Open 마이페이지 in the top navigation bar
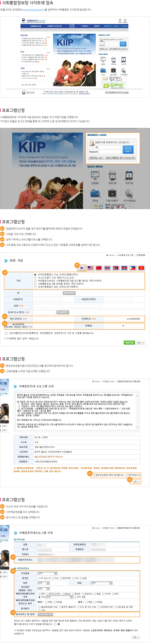150x644 pixels. [85, 26]
